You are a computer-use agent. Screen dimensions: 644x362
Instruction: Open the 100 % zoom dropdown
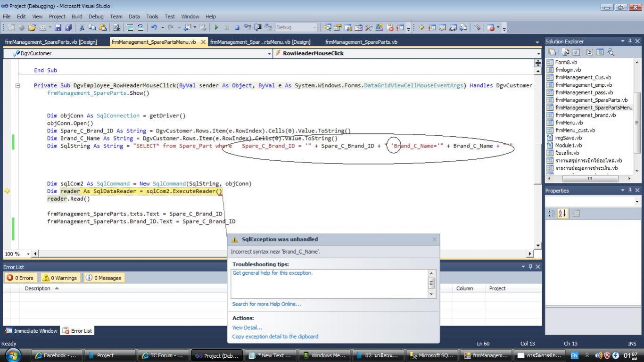pos(28,254)
